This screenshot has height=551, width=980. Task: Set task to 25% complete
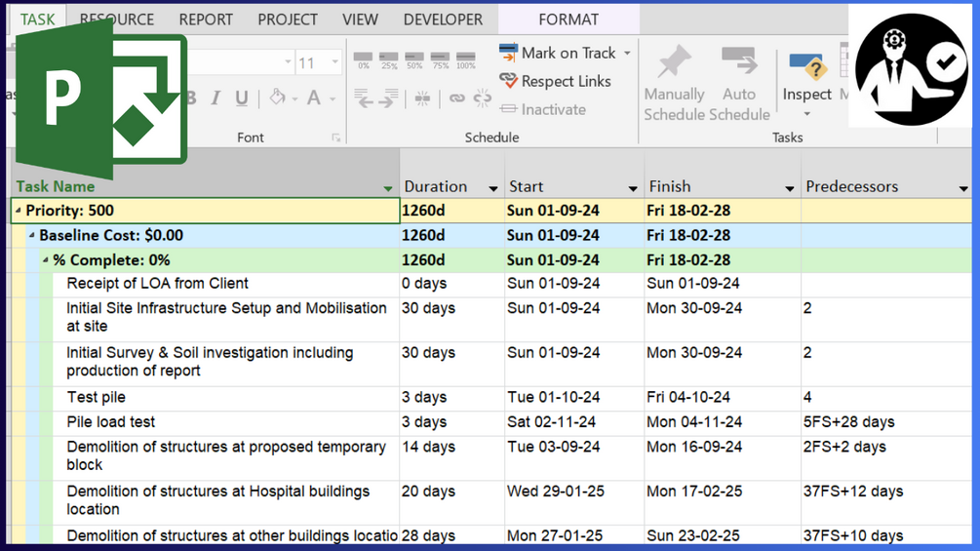point(389,59)
